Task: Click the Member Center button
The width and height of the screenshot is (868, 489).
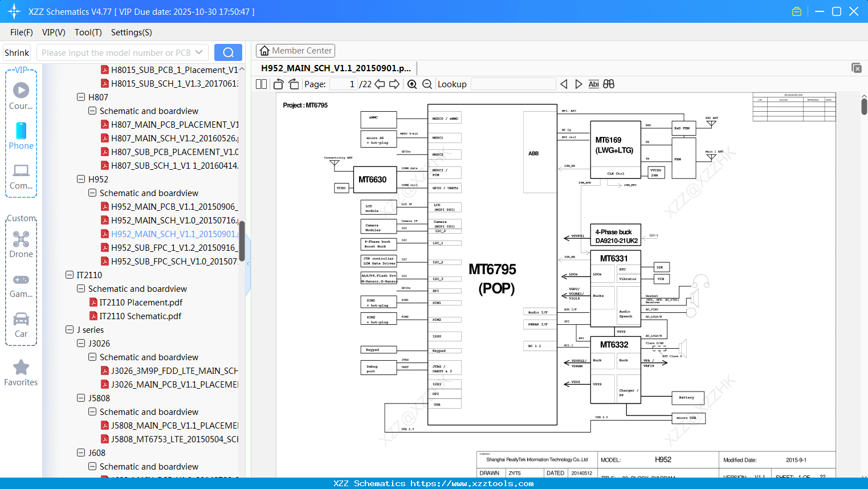Action: coord(295,50)
